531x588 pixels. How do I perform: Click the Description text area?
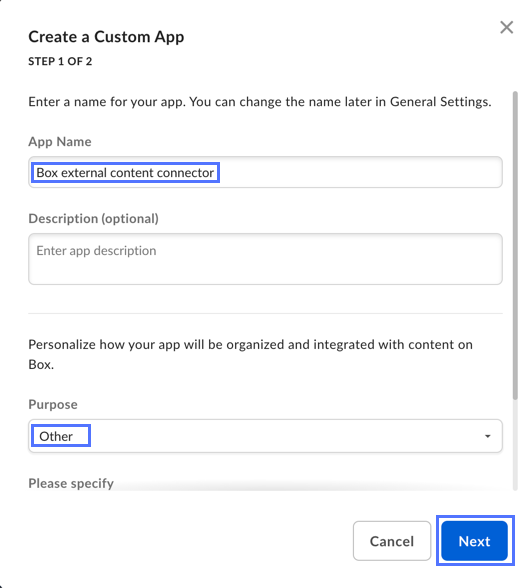coord(265,259)
